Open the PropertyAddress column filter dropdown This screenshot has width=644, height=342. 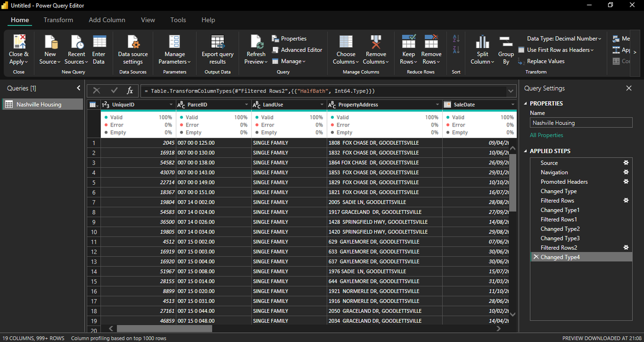point(437,105)
